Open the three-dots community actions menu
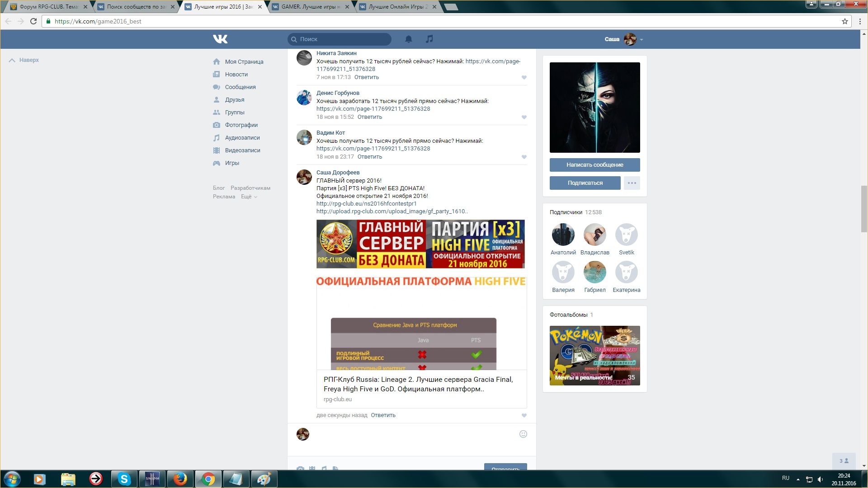The width and height of the screenshot is (868, 488). [x=632, y=183]
